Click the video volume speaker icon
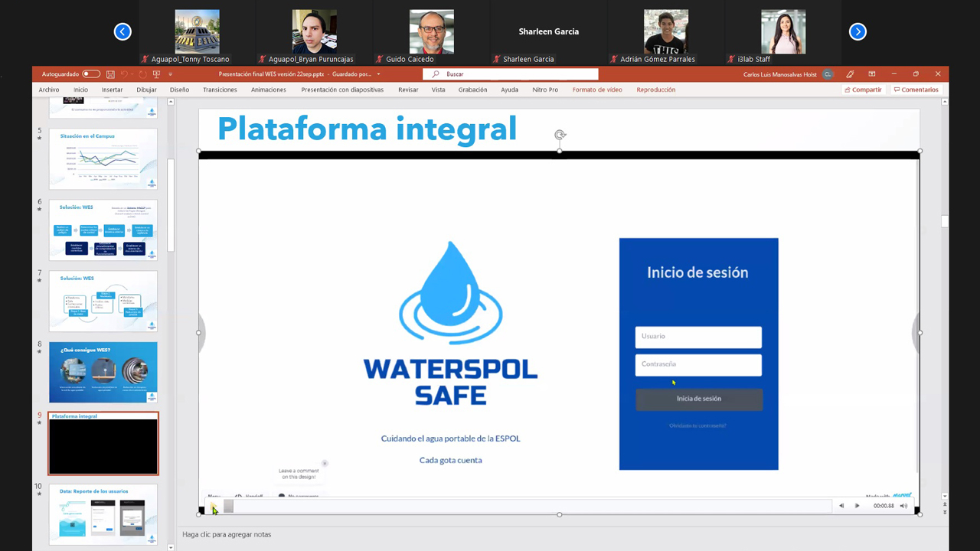Image resolution: width=980 pixels, height=551 pixels. point(903,506)
